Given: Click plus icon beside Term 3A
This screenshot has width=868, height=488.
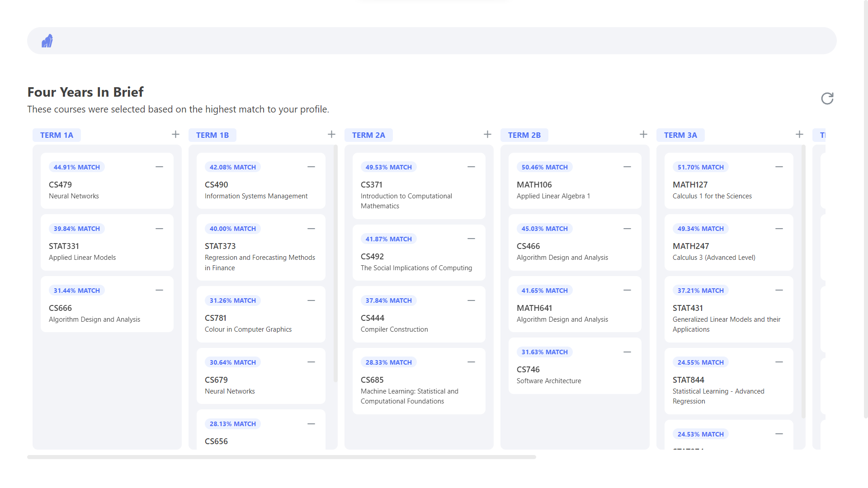Looking at the screenshot, I should [799, 134].
